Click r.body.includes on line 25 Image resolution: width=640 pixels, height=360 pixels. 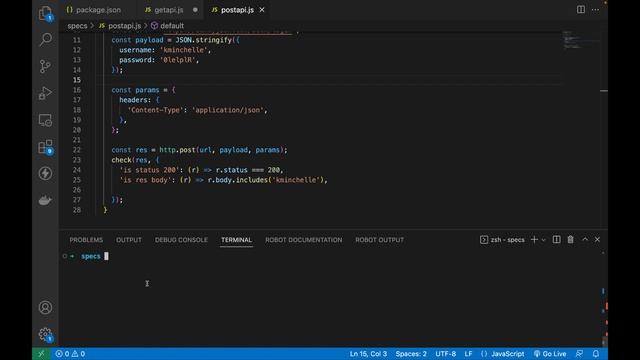(238, 180)
